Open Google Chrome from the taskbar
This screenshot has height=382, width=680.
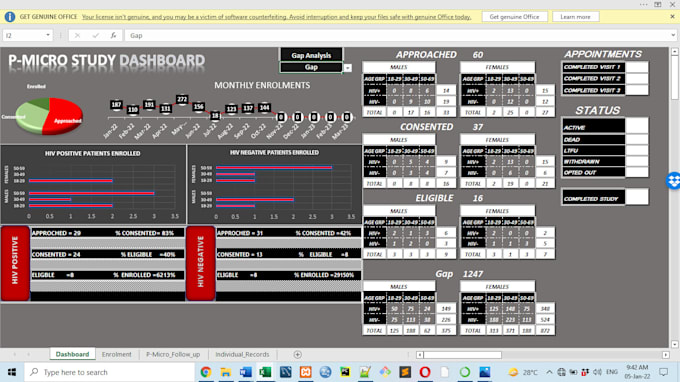tap(206, 372)
